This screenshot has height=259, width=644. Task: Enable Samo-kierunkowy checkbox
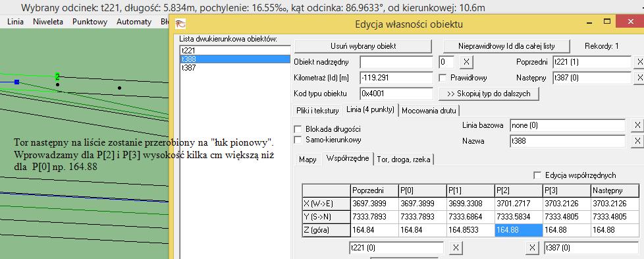(298, 140)
